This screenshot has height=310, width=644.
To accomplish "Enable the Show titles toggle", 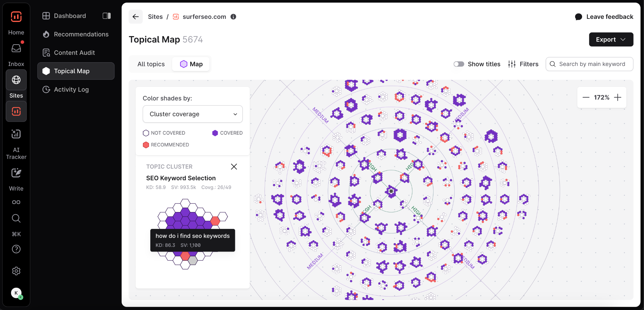I will point(459,64).
